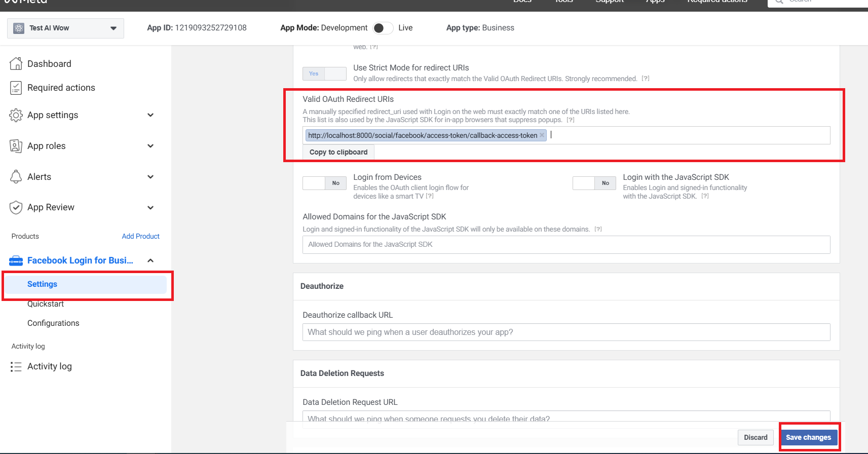Toggle Login with the JavaScript SDK switch

[x=594, y=183]
